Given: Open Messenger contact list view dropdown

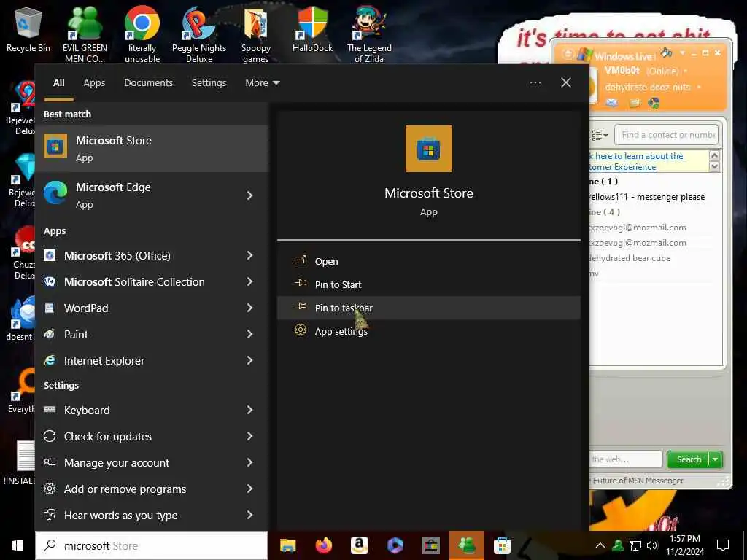Looking at the screenshot, I should [x=600, y=135].
